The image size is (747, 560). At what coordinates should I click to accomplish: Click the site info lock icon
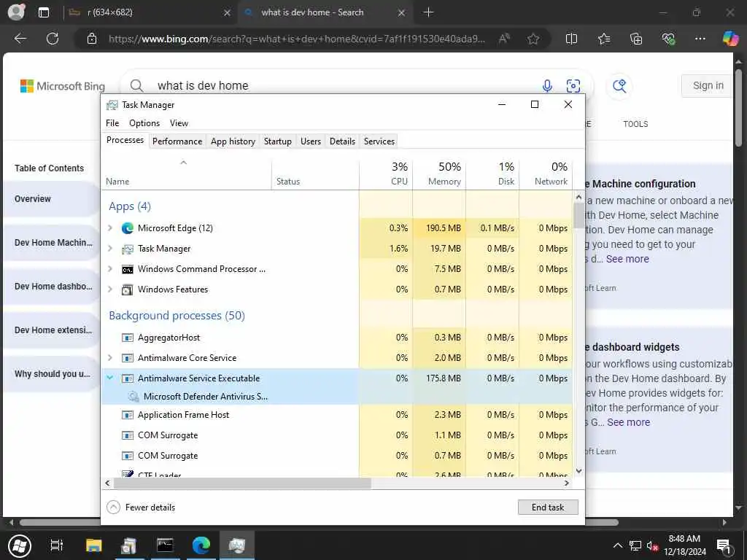92,39
